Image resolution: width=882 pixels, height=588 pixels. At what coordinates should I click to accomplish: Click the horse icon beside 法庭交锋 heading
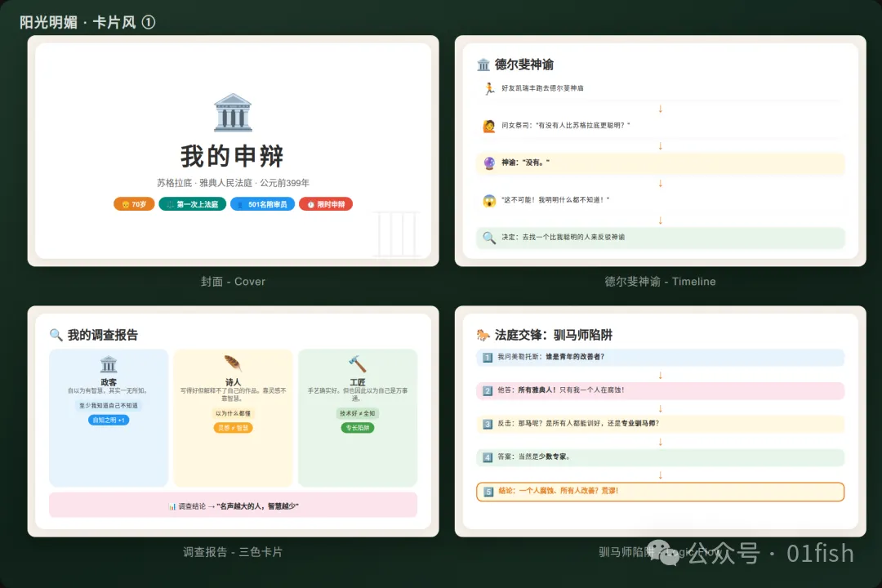click(483, 335)
